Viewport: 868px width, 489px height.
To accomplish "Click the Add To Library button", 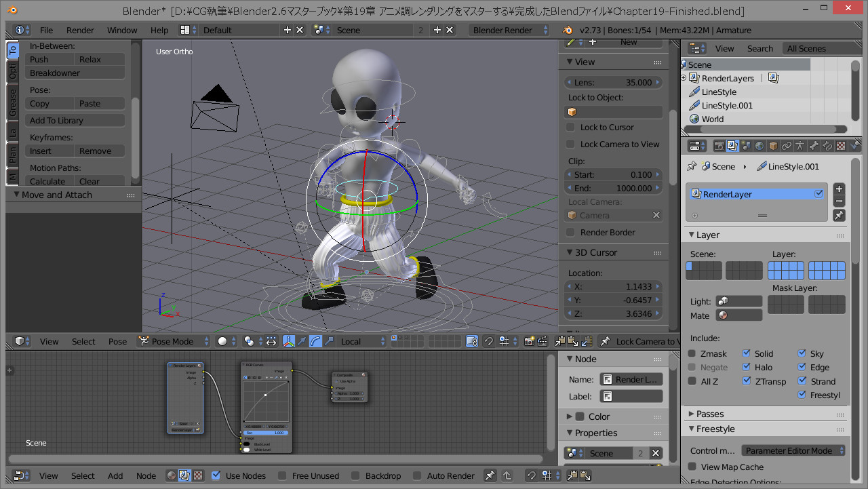I will point(75,121).
